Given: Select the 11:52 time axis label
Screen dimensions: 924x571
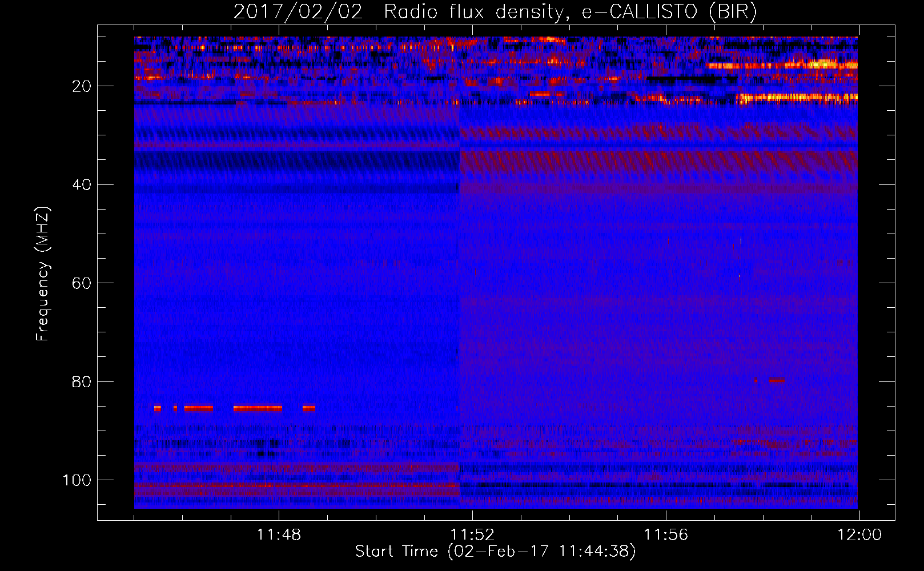Looking at the screenshot, I should click(x=472, y=535).
